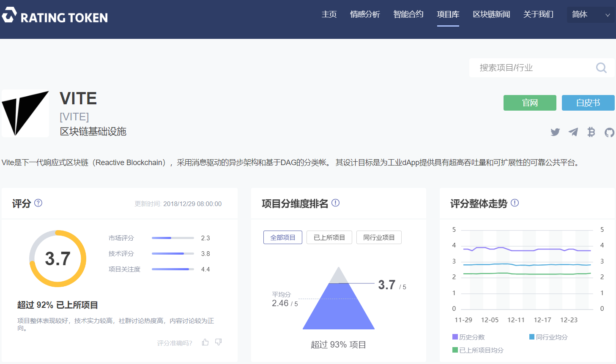Give a thumbs-up to the rating
The width and height of the screenshot is (616, 364).
205,342
